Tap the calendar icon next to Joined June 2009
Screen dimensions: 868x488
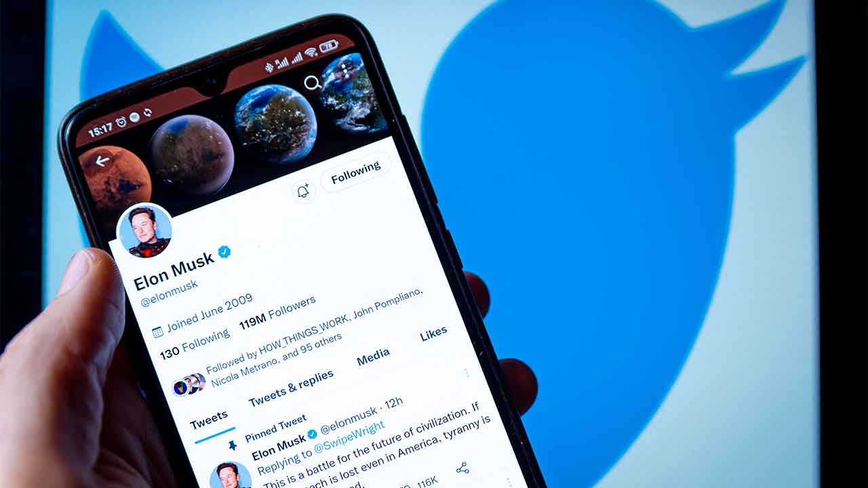157,331
